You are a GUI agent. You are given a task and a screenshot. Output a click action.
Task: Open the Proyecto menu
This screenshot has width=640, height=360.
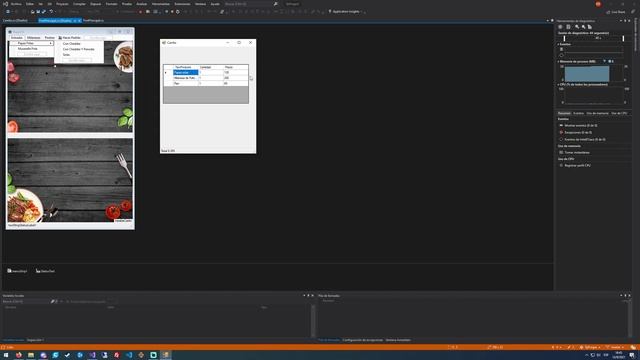coord(62,4)
